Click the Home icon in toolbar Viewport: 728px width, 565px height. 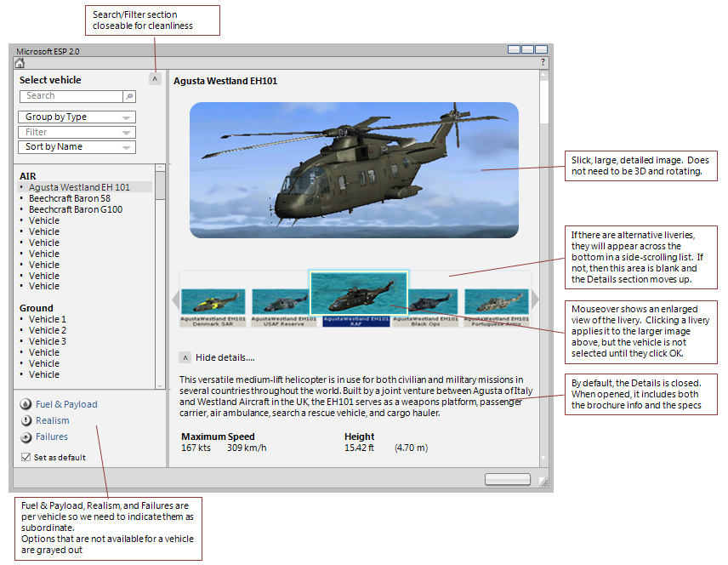coord(20,63)
